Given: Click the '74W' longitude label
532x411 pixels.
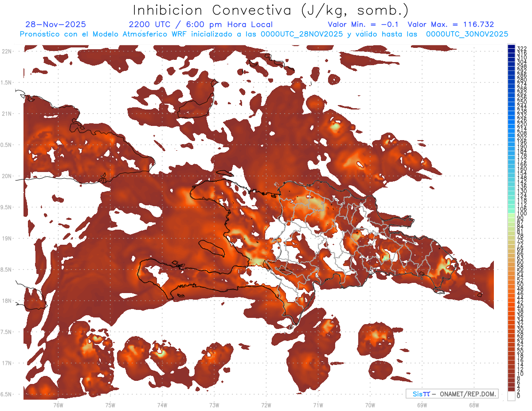Looking at the screenshot, I should pos(162,405).
